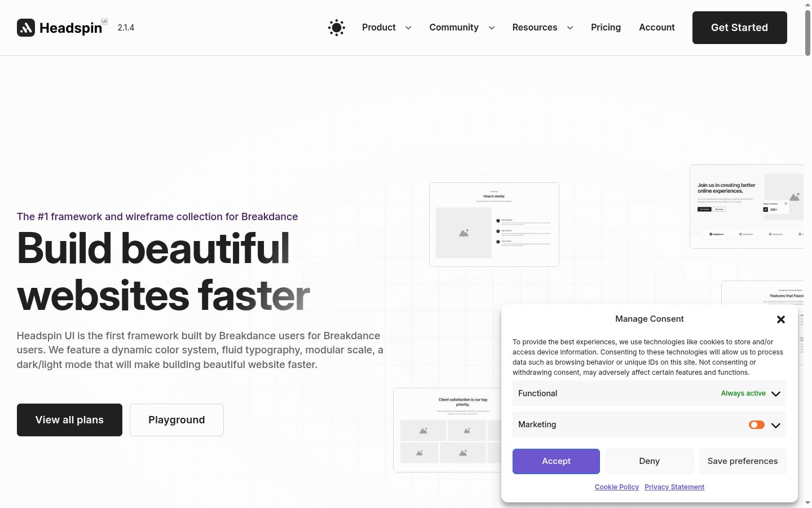Open the Cookie Policy link

tap(617, 487)
